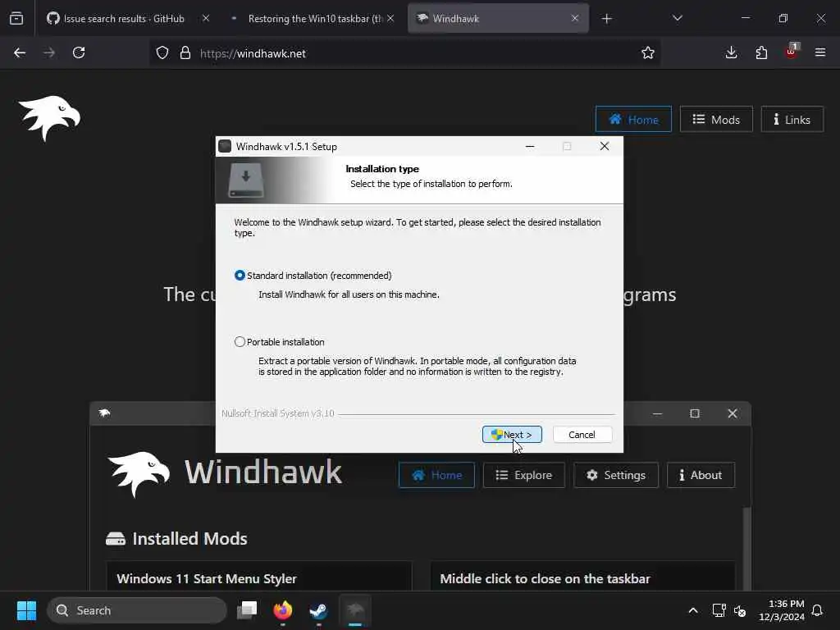The height and width of the screenshot is (630, 840).
Task: Open Task View on the taskbar
Action: [x=247, y=610]
